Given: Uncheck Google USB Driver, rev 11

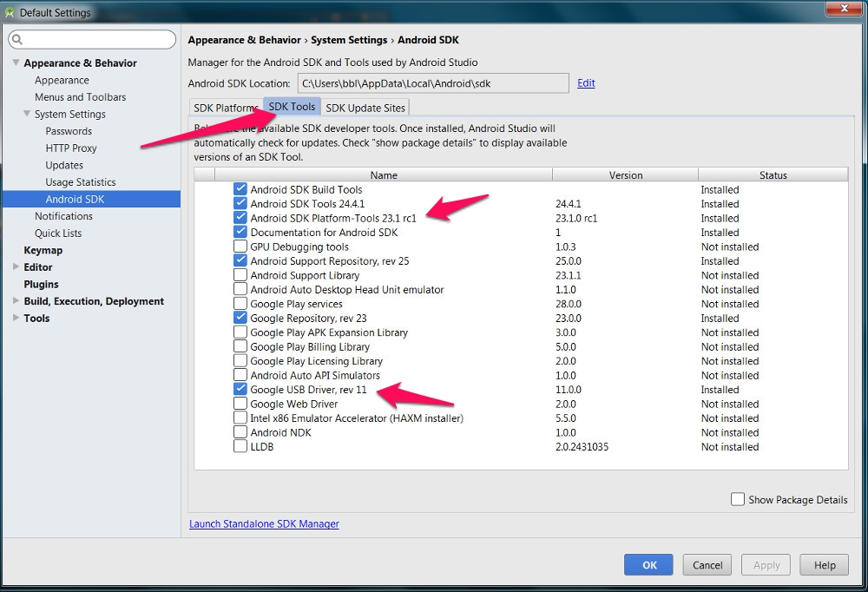Looking at the screenshot, I should click(240, 389).
